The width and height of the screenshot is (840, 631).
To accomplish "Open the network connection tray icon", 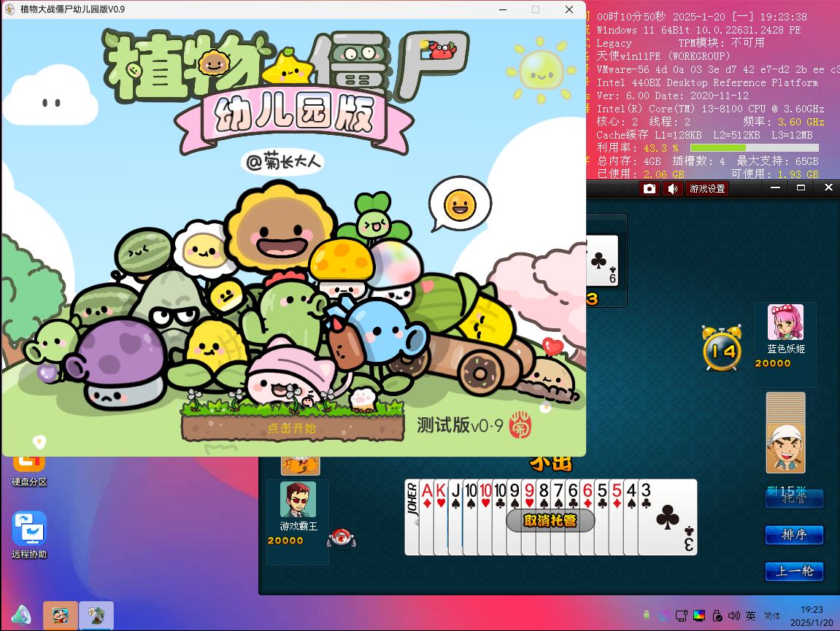I will pyautogui.click(x=682, y=616).
